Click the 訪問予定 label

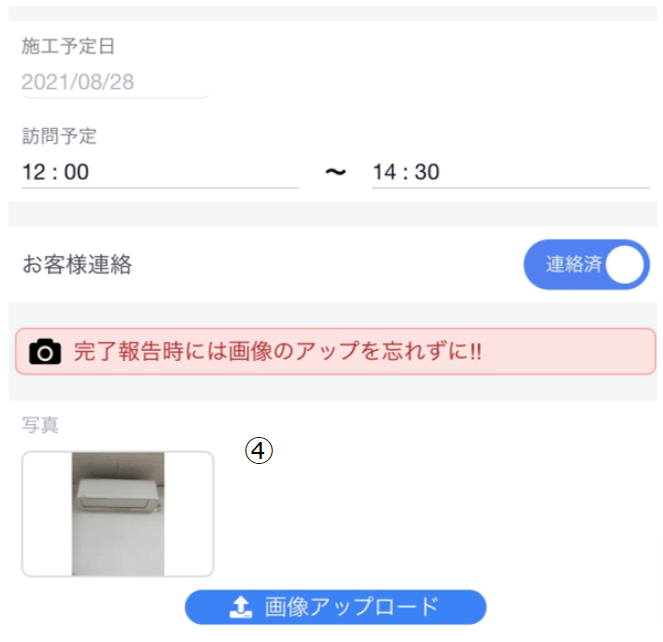[x=59, y=137]
